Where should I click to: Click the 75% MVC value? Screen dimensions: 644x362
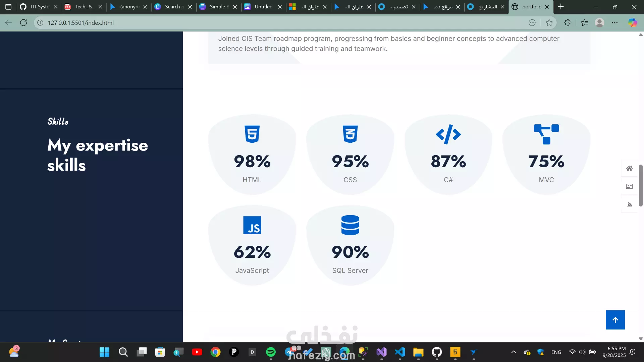pyautogui.click(x=546, y=162)
